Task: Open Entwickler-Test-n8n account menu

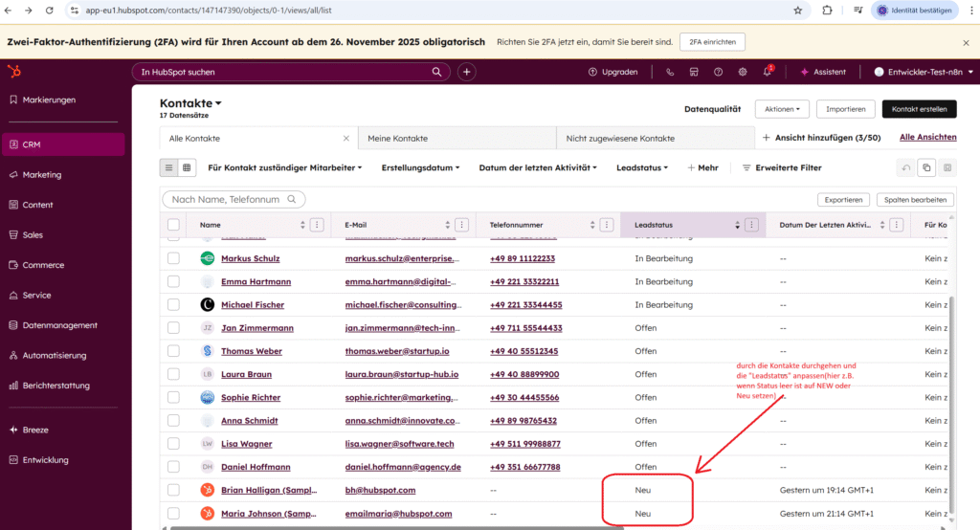Action: tap(924, 72)
